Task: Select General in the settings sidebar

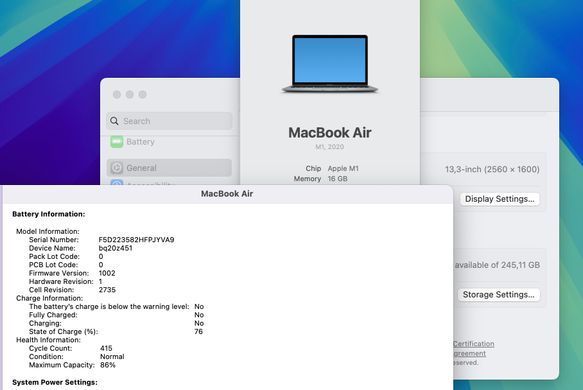Action: click(x=170, y=168)
